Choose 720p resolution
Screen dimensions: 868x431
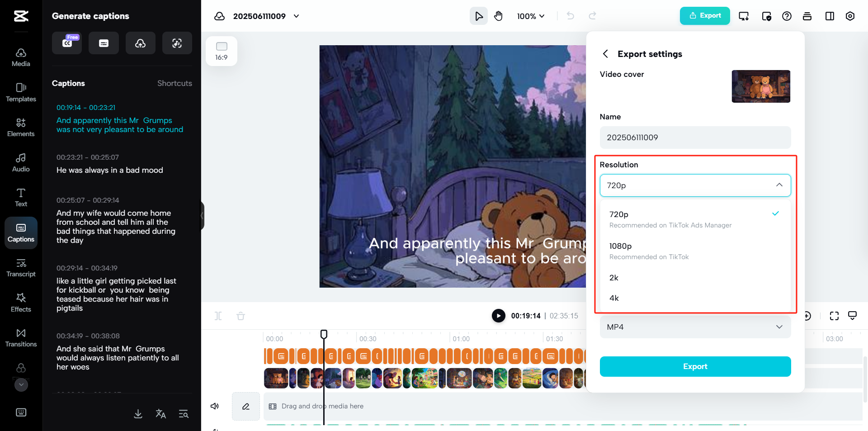pyautogui.click(x=695, y=219)
